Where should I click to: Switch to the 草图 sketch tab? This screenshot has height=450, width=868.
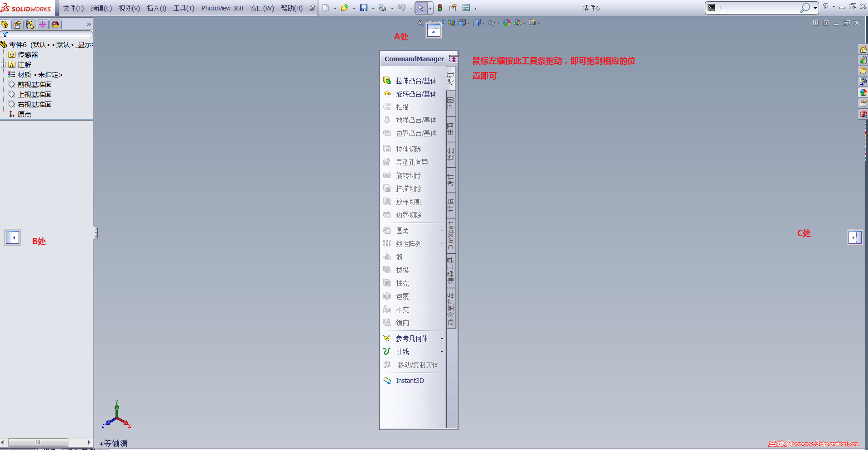coord(451,103)
